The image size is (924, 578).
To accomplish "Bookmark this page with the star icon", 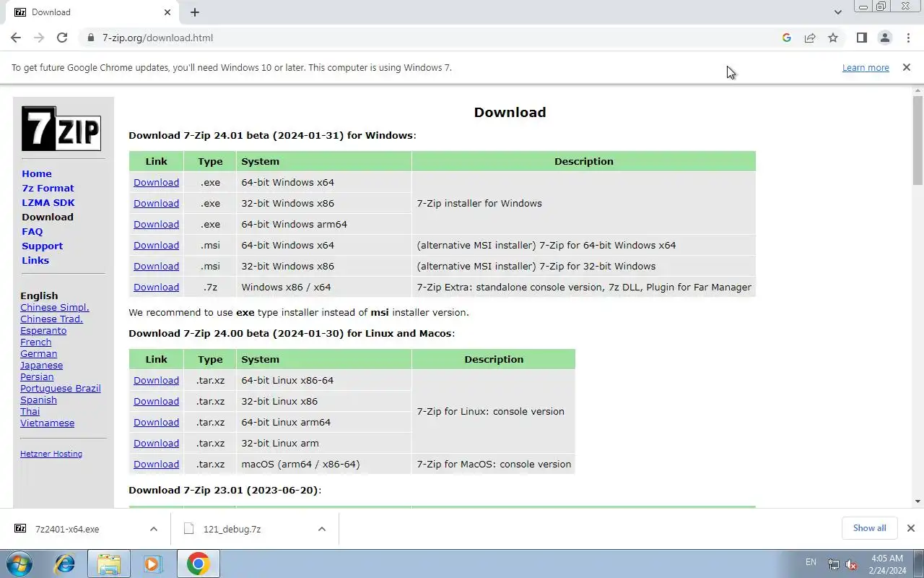I will coord(833,38).
